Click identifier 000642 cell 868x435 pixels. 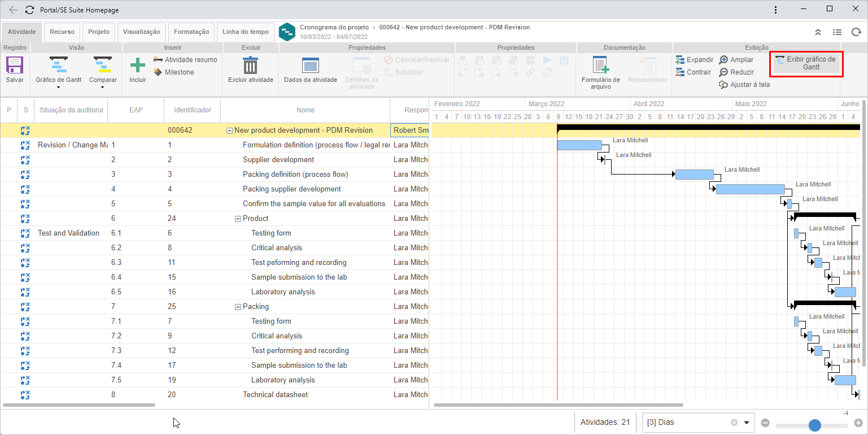[x=193, y=130]
